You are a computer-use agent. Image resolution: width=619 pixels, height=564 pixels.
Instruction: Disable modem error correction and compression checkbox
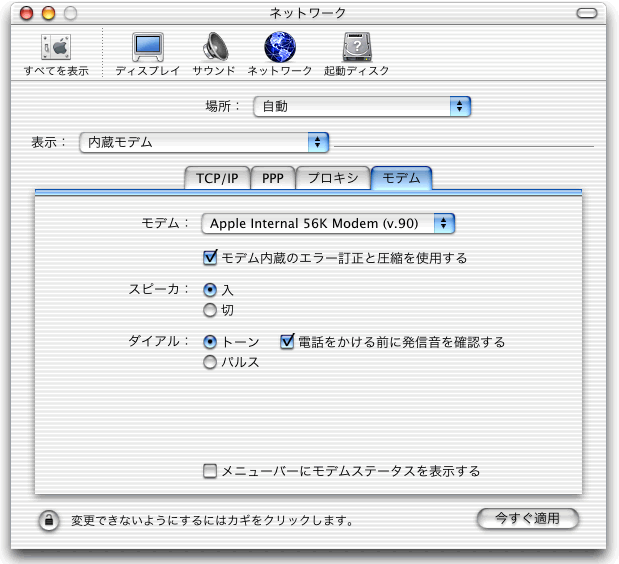(x=210, y=258)
